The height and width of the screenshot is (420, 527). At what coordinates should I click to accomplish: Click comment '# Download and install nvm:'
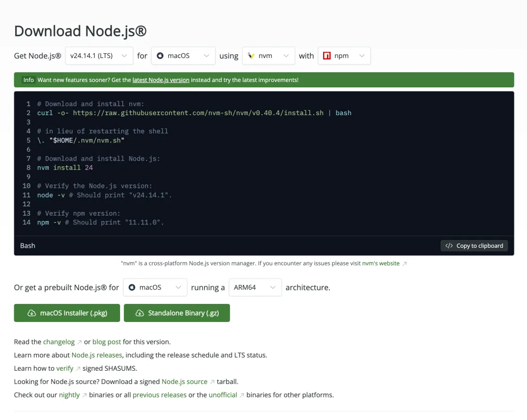(90, 104)
